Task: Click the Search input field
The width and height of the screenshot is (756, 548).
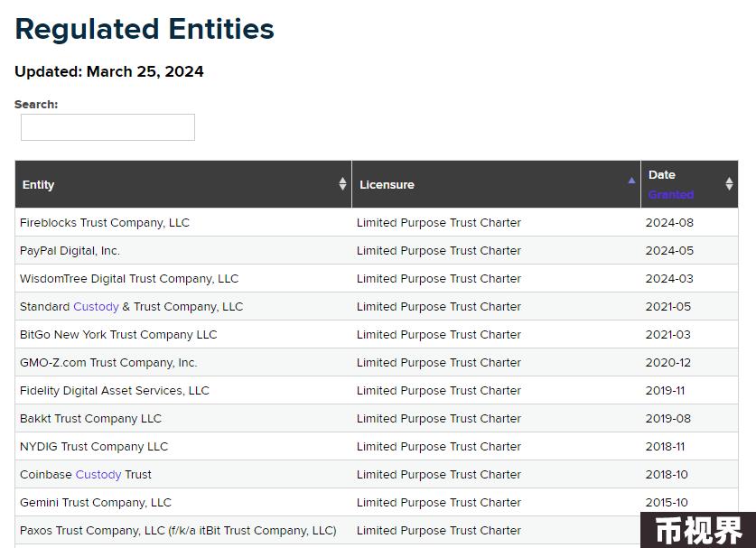Action: pos(107,127)
